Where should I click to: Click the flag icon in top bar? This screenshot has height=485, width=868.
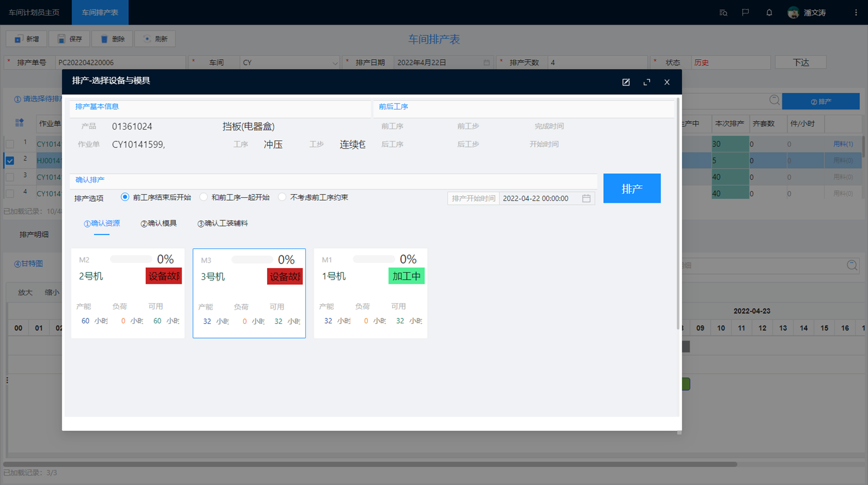tap(745, 13)
